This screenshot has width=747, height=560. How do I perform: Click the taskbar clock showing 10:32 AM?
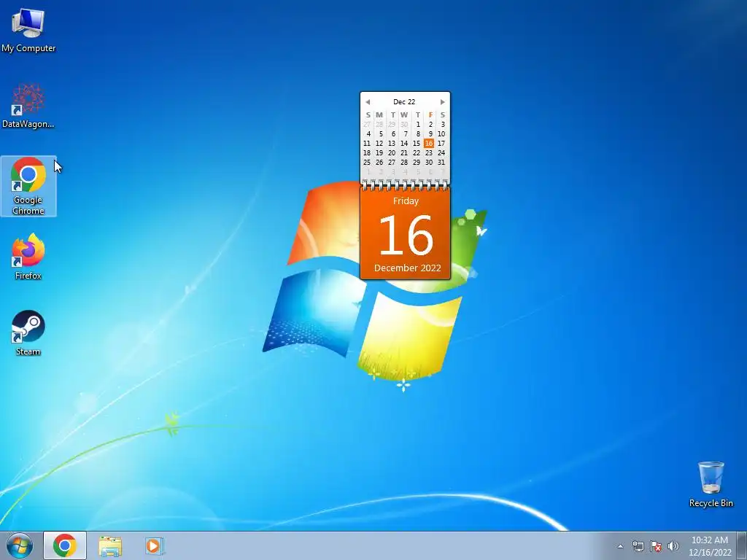710,545
